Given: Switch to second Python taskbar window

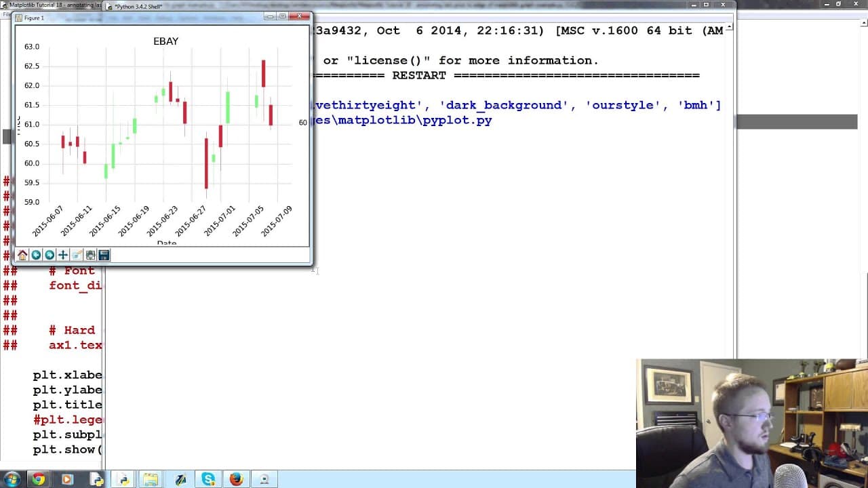Looking at the screenshot, I should pyautogui.click(x=124, y=479).
